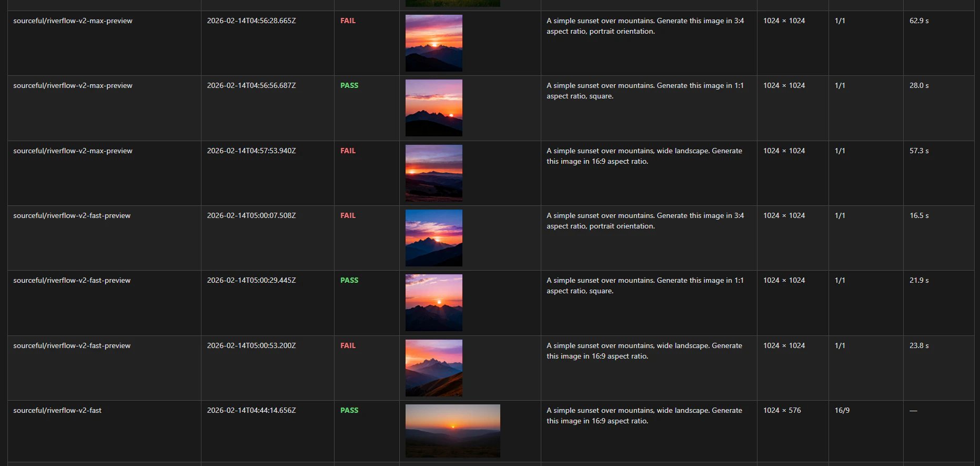Viewport: 980px width, 466px height.
Task: Click the timestamp 2026-02-14T05:00:07.508Z
Action: point(251,215)
